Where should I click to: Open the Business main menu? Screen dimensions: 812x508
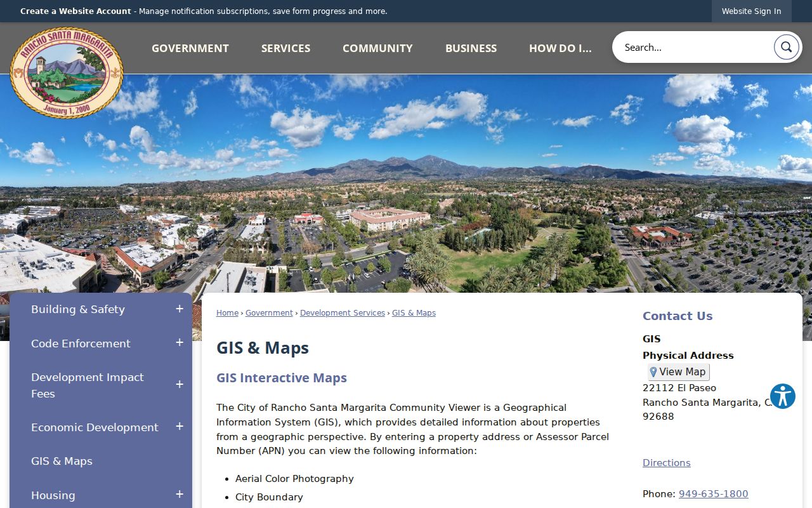point(471,48)
